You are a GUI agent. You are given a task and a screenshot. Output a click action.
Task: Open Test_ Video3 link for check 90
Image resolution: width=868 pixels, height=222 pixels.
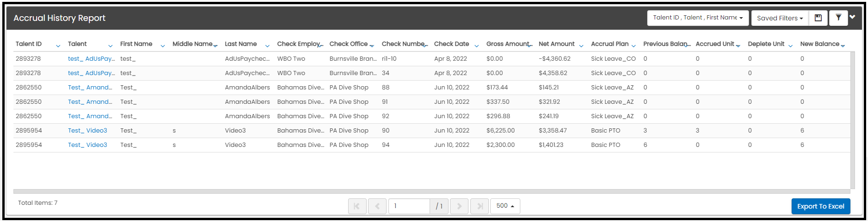click(x=87, y=131)
